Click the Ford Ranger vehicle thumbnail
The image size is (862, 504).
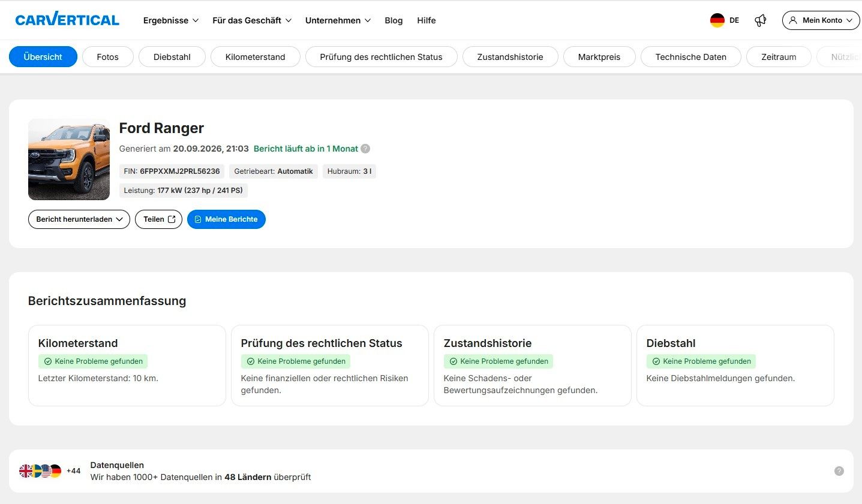[69, 159]
